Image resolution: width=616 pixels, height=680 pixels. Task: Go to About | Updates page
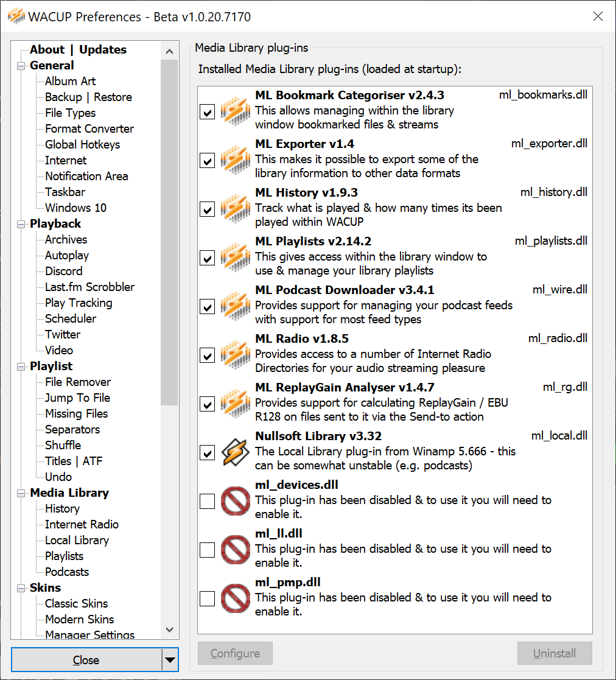(x=78, y=49)
